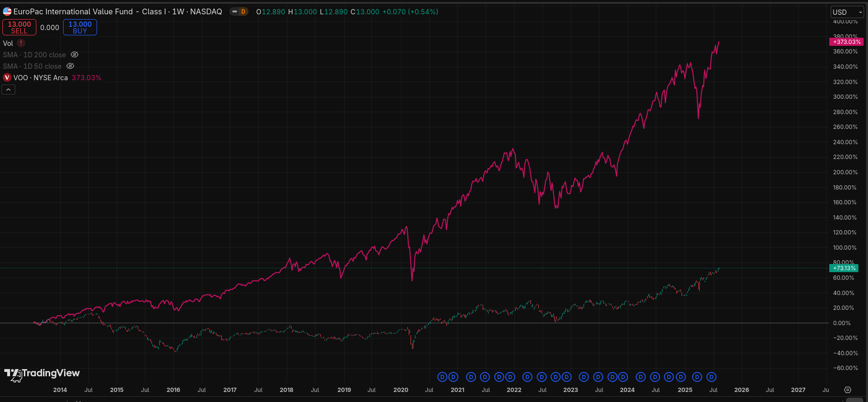Click the low value L12.890

[x=334, y=11]
